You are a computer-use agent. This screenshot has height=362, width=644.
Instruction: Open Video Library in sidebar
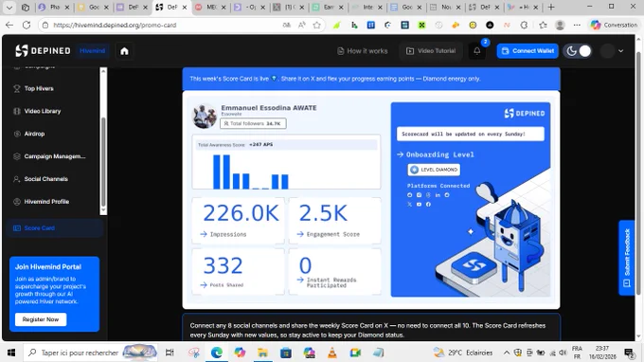pos(43,111)
